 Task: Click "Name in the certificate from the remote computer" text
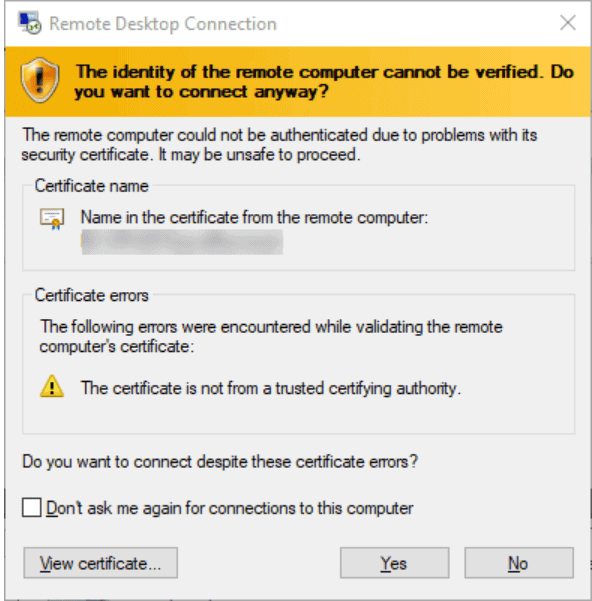(254, 217)
